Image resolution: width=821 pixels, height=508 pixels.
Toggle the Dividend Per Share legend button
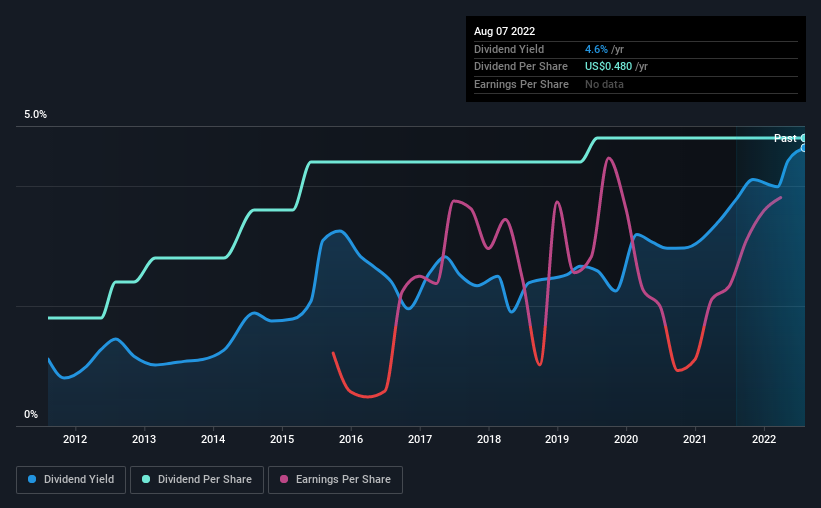coord(197,480)
